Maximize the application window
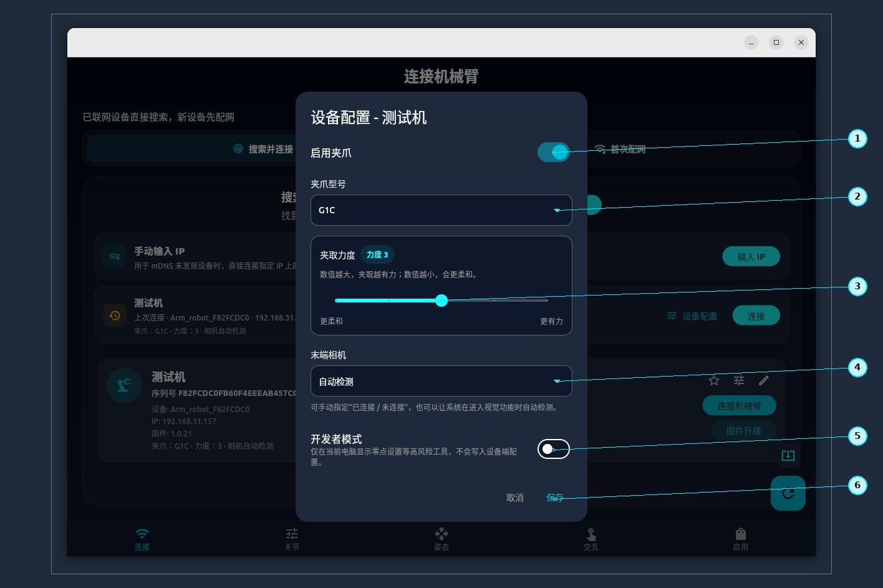 pos(776,42)
